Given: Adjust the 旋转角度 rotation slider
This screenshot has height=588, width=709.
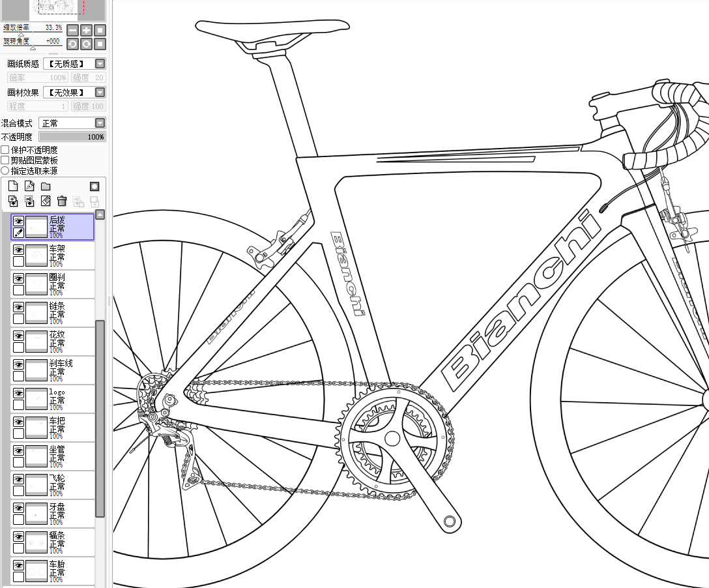Looking at the screenshot, I should click(x=33, y=47).
